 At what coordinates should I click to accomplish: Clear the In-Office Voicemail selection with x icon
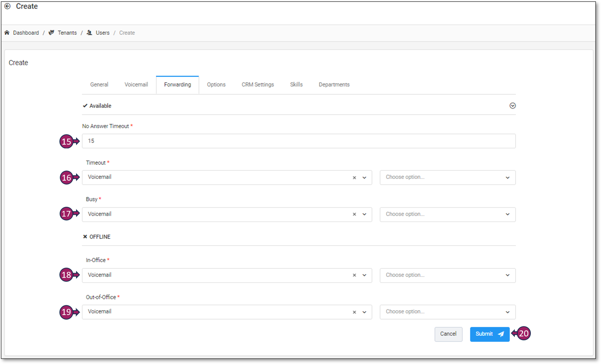(354, 276)
